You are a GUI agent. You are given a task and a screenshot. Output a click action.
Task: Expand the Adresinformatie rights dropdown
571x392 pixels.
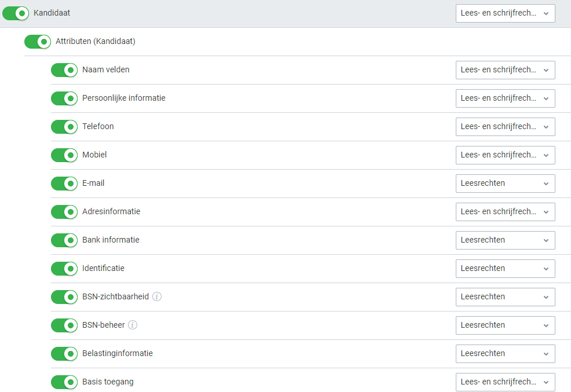(x=505, y=212)
